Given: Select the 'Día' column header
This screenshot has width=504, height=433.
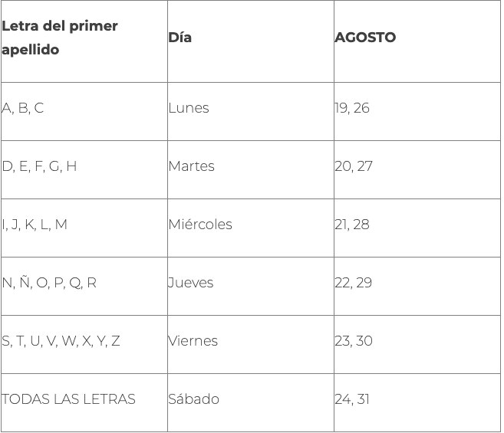Looking at the screenshot, I should click(251, 41).
